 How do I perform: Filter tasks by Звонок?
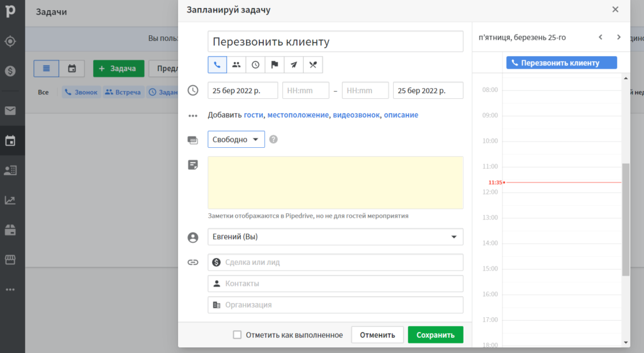coord(81,92)
